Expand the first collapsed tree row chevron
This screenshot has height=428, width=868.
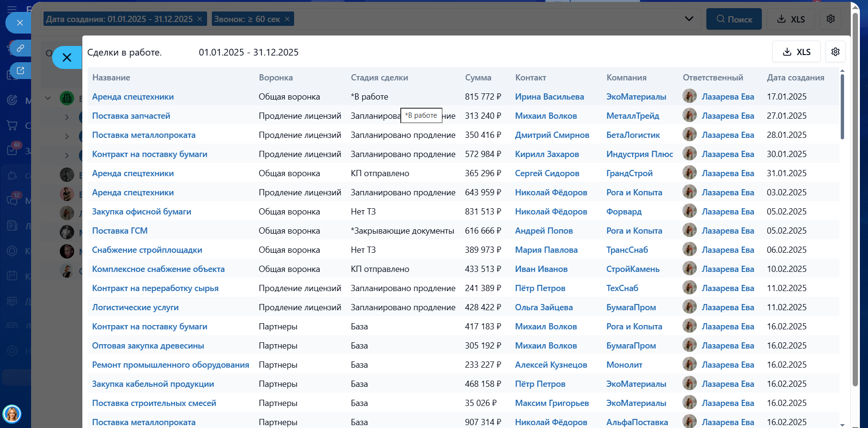tap(67, 117)
